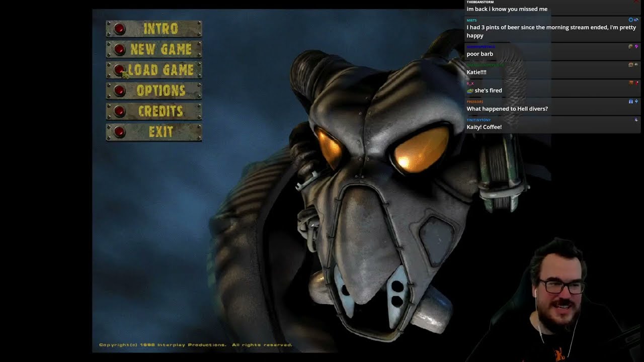The image size is (644, 362).
Task: Open the OPTIONS menu entry
Action: (153, 90)
